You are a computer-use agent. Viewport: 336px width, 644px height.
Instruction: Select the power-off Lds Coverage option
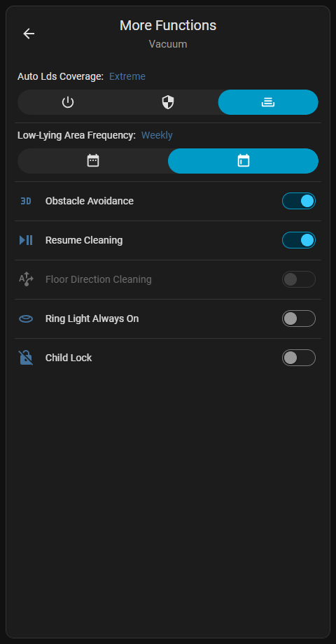[x=68, y=102]
